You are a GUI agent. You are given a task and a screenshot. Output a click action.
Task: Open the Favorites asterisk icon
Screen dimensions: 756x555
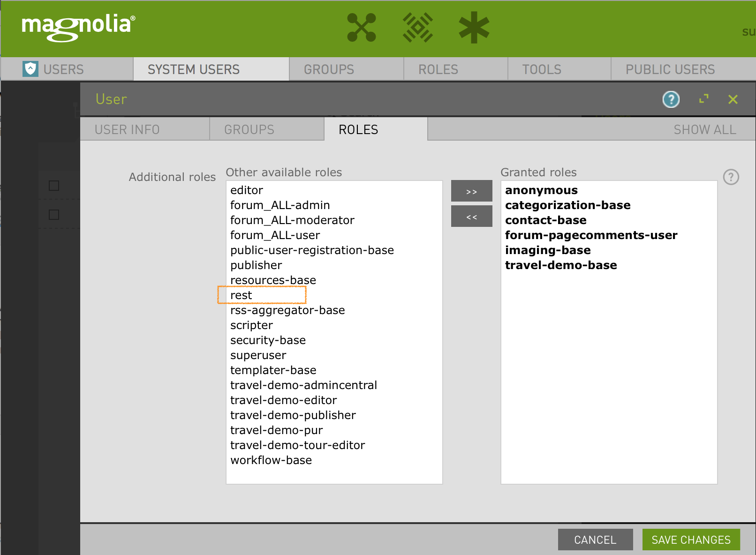[x=474, y=28]
